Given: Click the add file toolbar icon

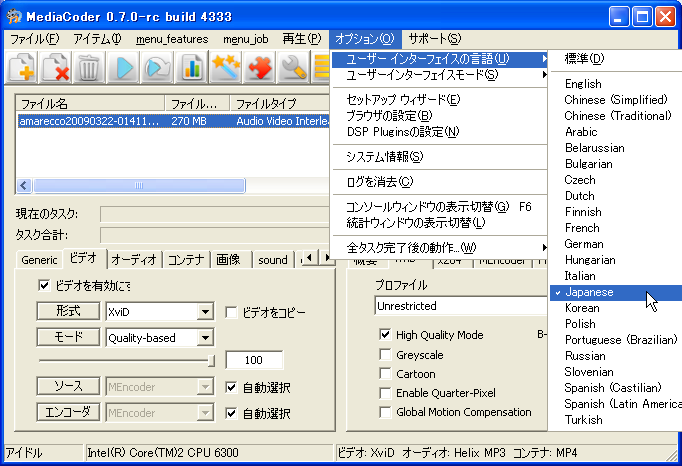Looking at the screenshot, I should (x=24, y=68).
